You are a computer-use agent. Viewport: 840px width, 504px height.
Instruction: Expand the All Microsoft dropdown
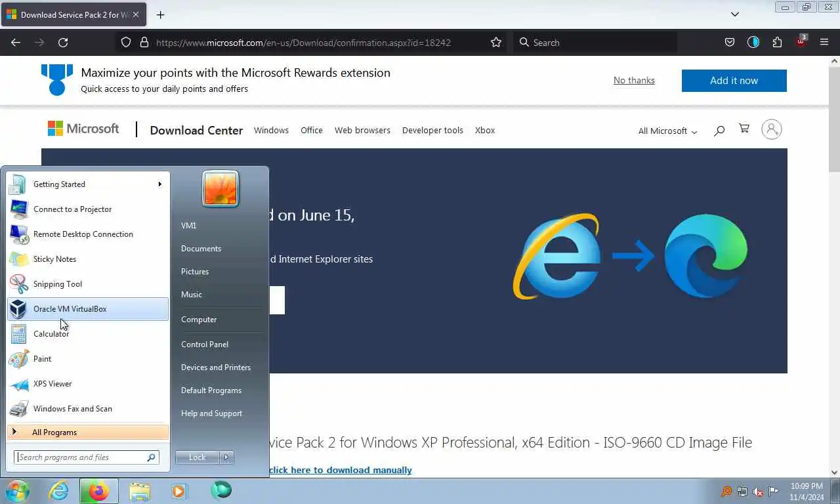pyautogui.click(x=667, y=131)
